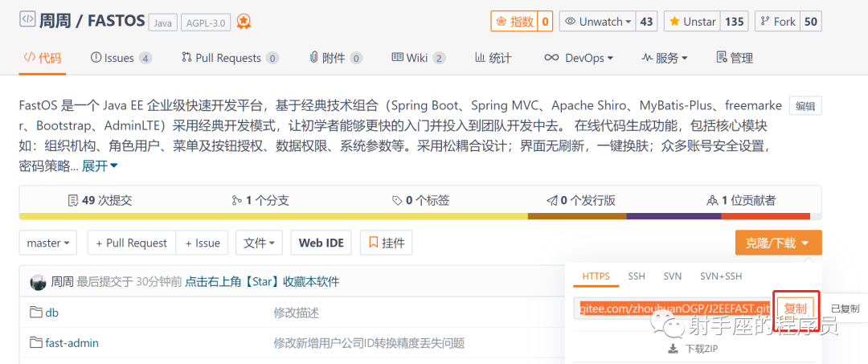Select the Java language tag

coord(162,22)
